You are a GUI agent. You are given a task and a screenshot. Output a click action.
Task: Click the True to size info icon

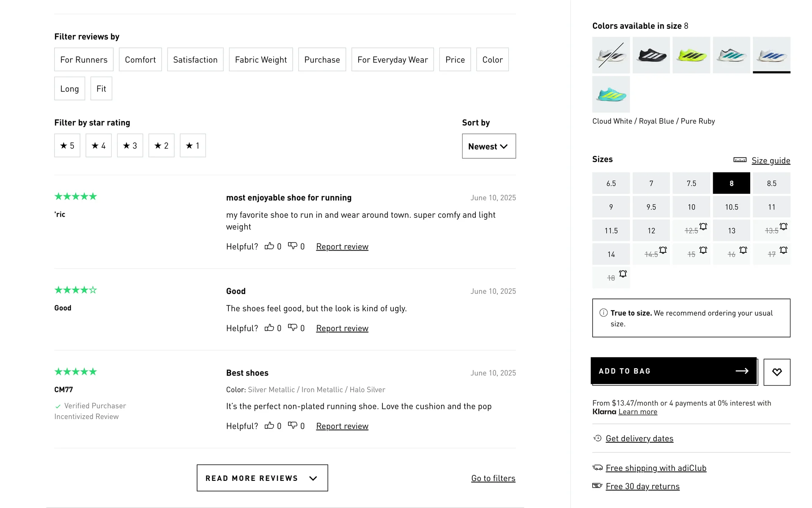(604, 313)
